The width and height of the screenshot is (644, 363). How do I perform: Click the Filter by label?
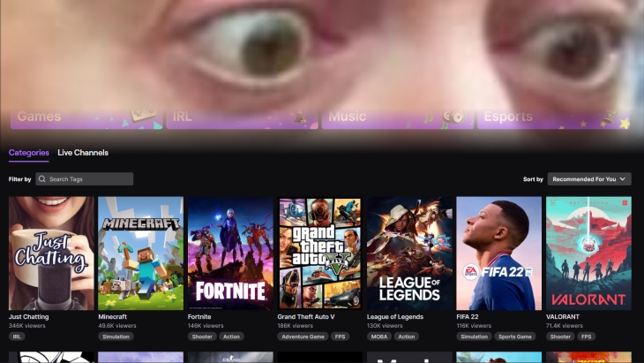[19, 179]
